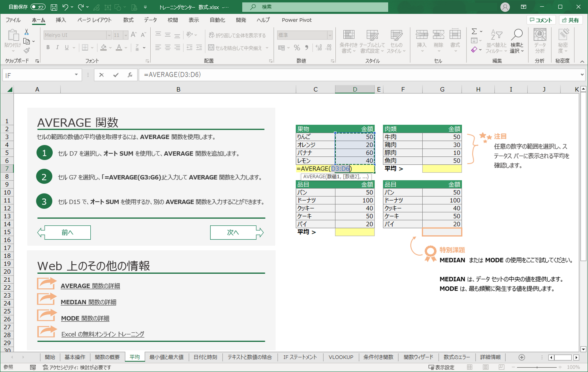588x372 pixels.
Task: Click the Insert Function fx icon
Action: click(130, 75)
